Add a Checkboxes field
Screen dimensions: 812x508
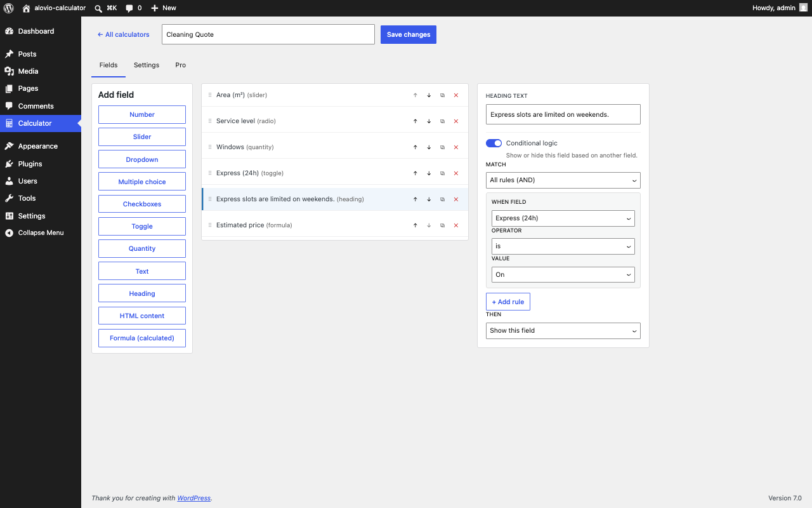pyautogui.click(x=142, y=204)
